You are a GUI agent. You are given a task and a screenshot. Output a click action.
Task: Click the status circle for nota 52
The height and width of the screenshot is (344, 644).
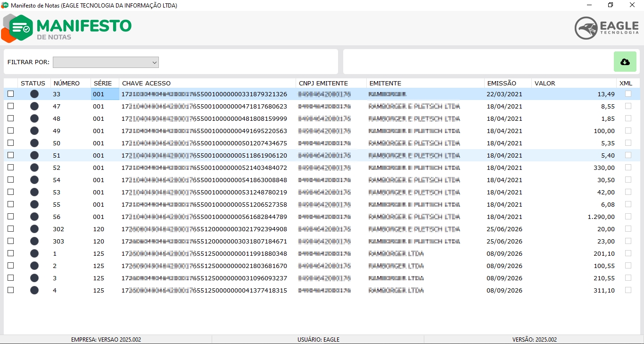[34, 168]
